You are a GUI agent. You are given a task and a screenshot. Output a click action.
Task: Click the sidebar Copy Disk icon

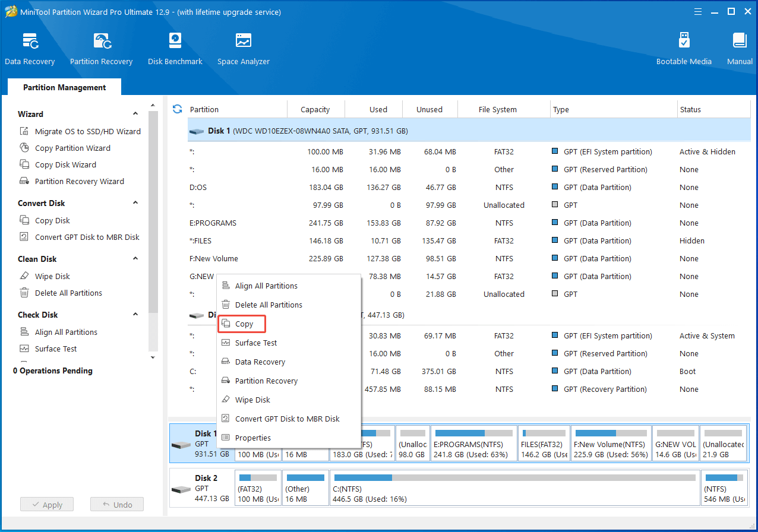[x=24, y=220]
